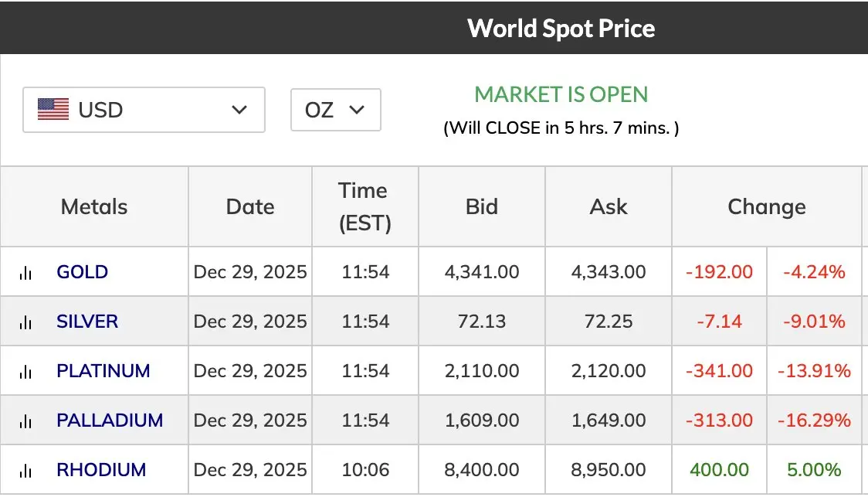The height and width of the screenshot is (504, 868).
Task: Click the US flag icon
Action: (53, 110)
